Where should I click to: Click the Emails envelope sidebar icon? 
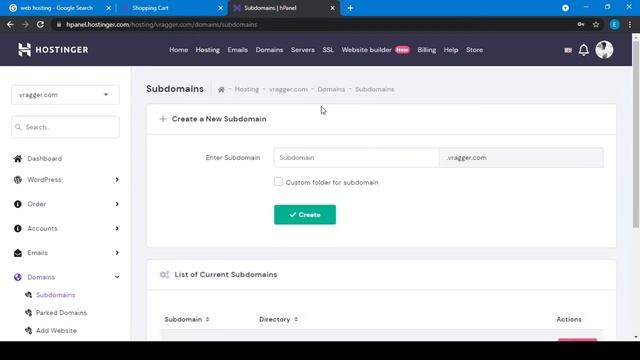click(18, 253)
